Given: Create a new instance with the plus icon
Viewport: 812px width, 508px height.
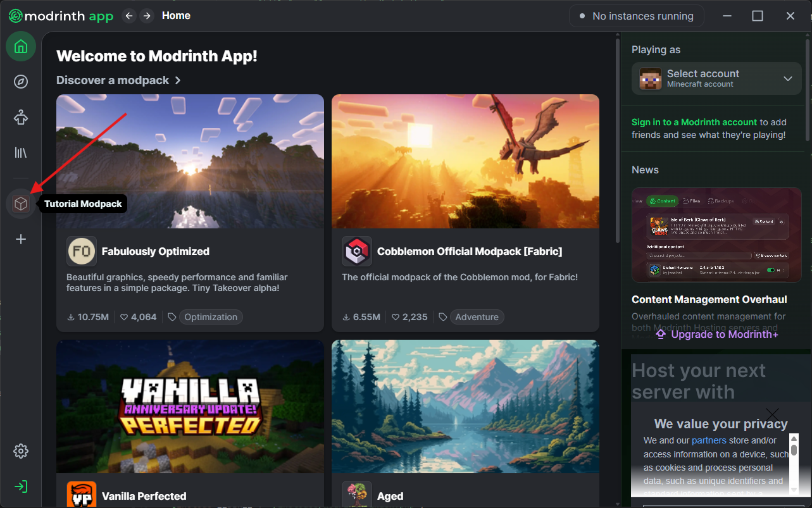Looking at the screenshot, I should click(20, 239).
